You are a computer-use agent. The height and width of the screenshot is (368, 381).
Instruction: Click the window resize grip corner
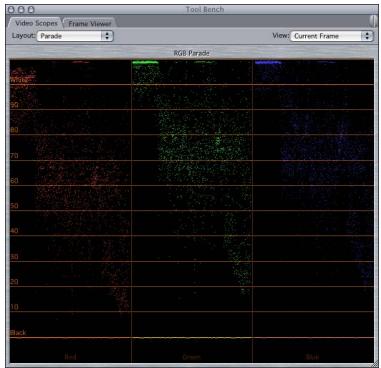tap(374, 364)
